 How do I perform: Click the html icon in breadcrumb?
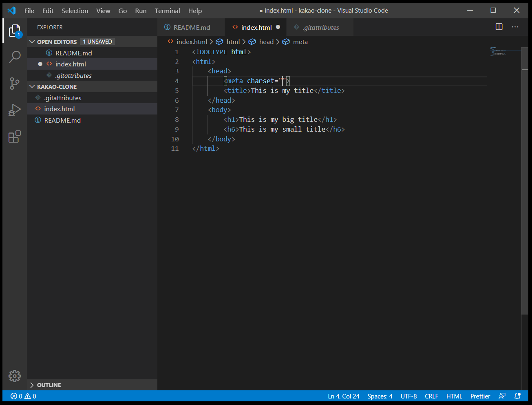pyautogui.click(x=219, y=42)
